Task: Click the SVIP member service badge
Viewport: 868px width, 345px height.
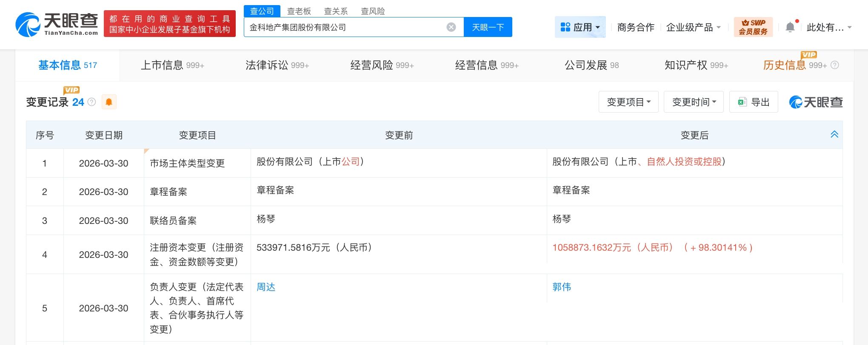Action: tap(753, 27)
